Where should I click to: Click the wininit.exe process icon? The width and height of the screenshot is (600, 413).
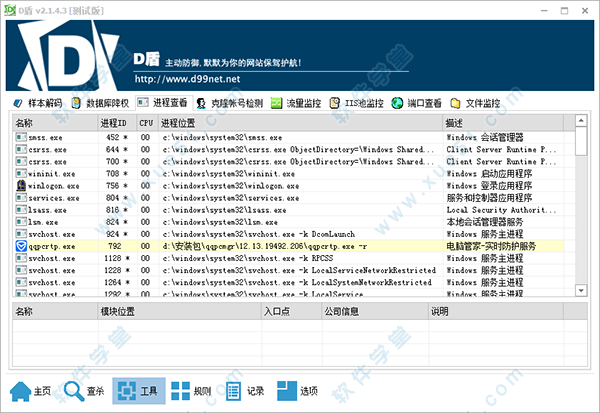[21, 173]
